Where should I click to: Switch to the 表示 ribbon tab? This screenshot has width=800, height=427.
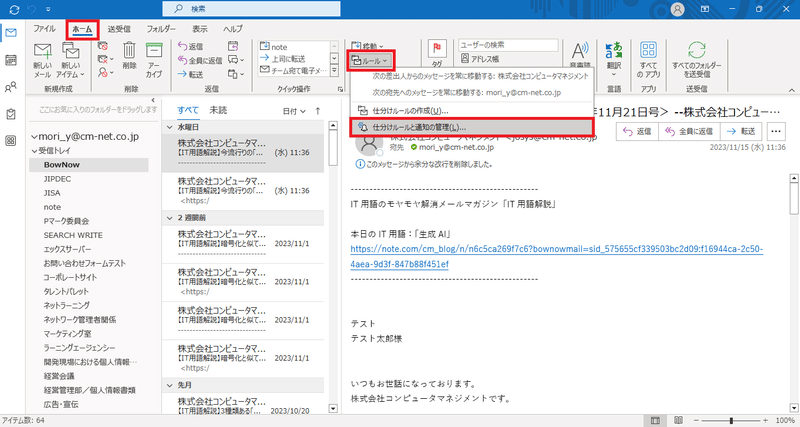point(199,29)
